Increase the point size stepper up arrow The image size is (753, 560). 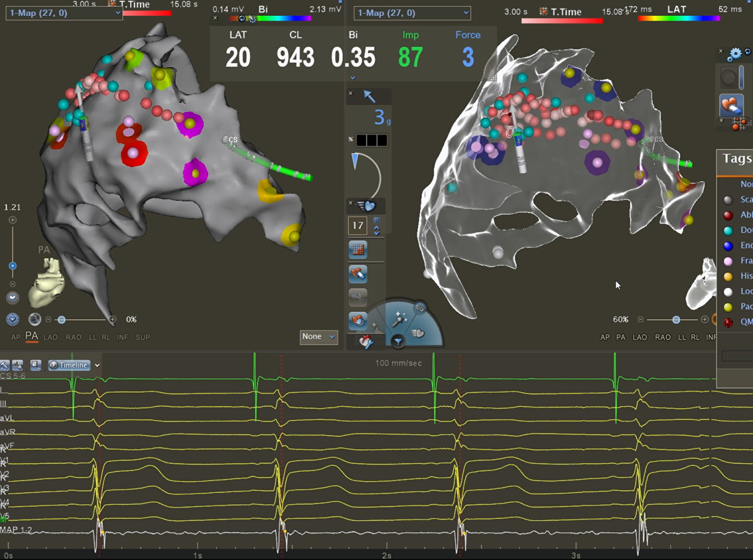(376, 226)
